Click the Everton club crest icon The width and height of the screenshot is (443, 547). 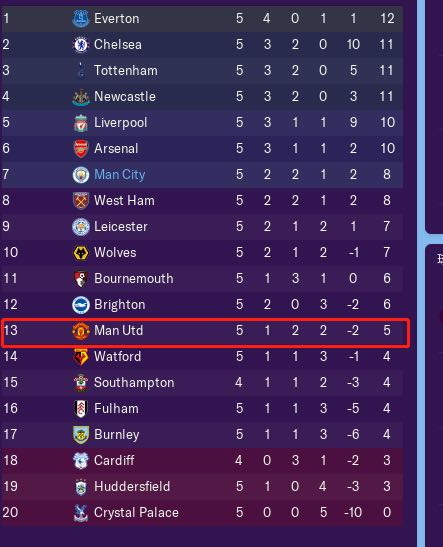81,18
